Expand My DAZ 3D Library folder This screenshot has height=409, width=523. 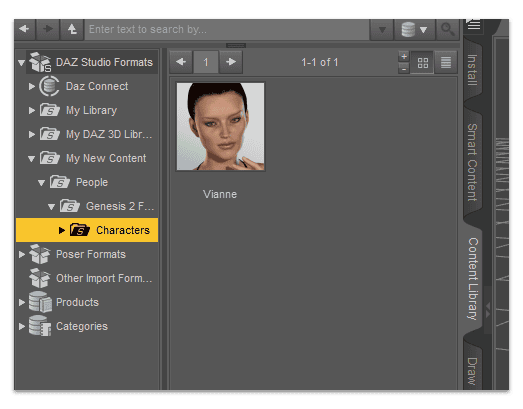click(x=32, y=134)
